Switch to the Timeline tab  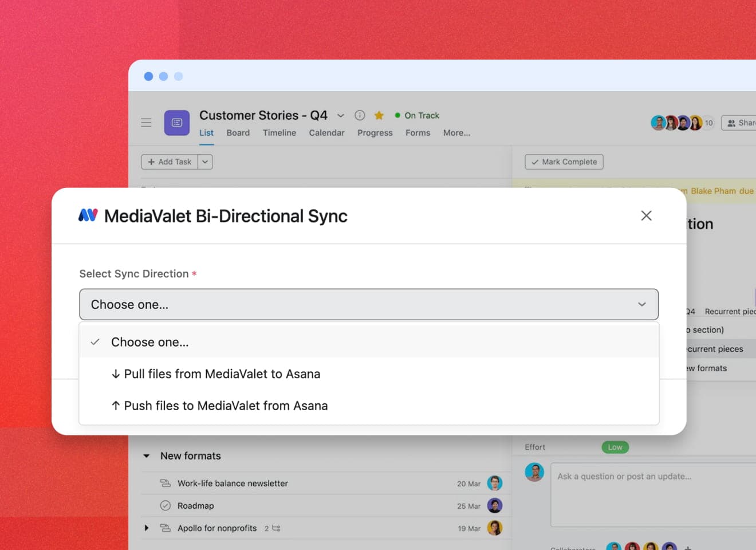279,133
